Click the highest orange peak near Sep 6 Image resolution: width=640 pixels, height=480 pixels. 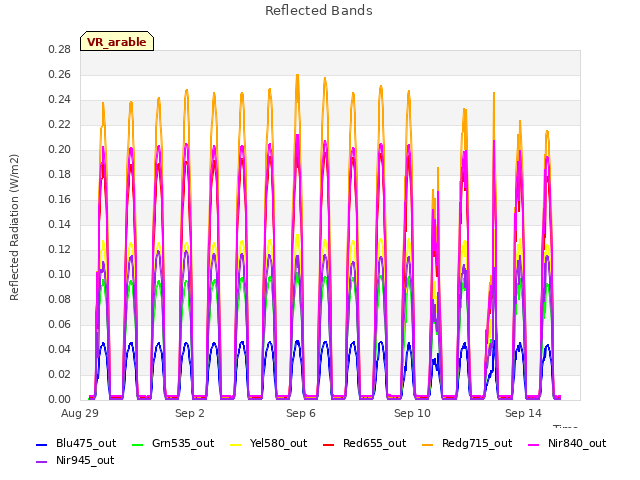point(298,75)
